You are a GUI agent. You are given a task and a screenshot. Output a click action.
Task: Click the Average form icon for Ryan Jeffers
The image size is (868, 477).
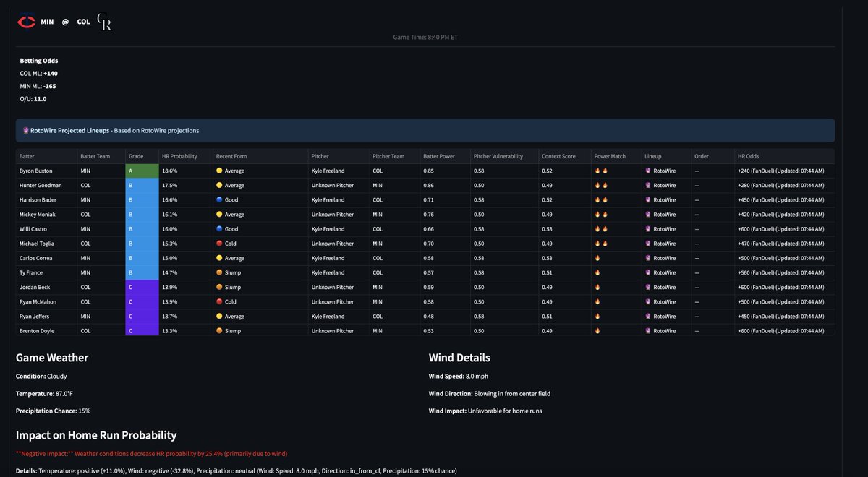click(219, 316)
